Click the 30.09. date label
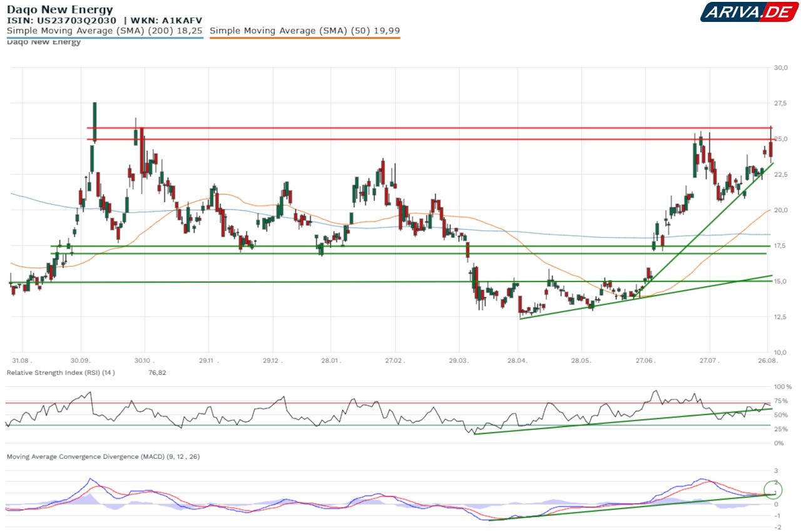801x532 pixels. (x=81, y=361)
